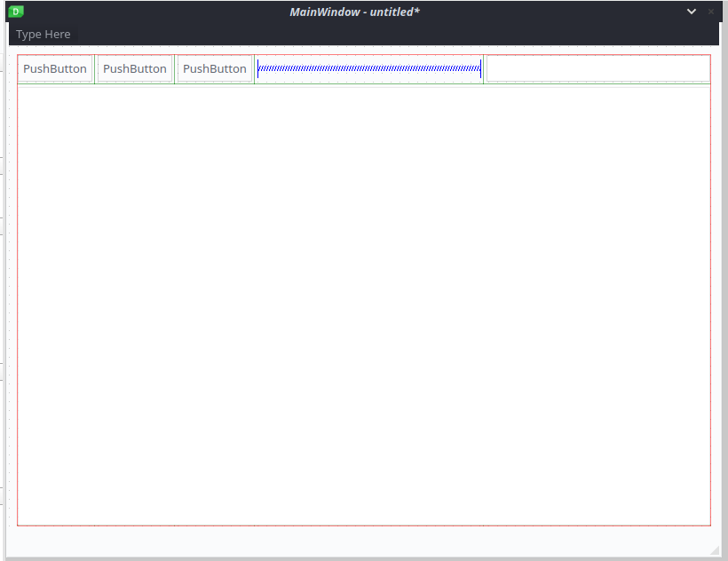This screenshot has height=561, width=728.
Task: Select the horizontal line below the button row
Action: pyautogui.click(x=364, y=87)
